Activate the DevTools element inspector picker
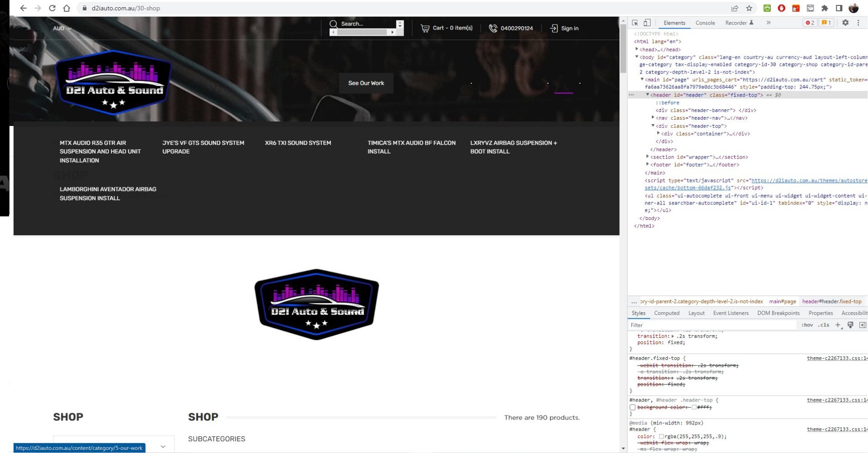This screenshot has width=868, height=453. 635,23
